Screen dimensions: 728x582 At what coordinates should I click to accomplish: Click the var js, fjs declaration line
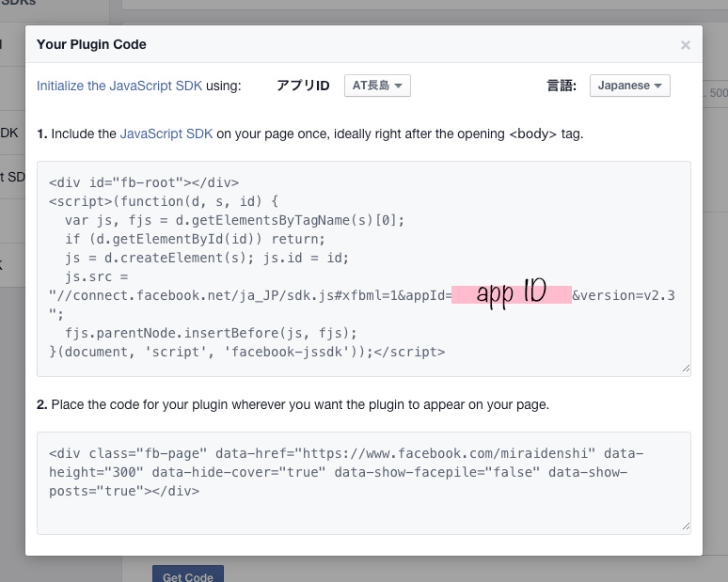click(x=234, y=220)
